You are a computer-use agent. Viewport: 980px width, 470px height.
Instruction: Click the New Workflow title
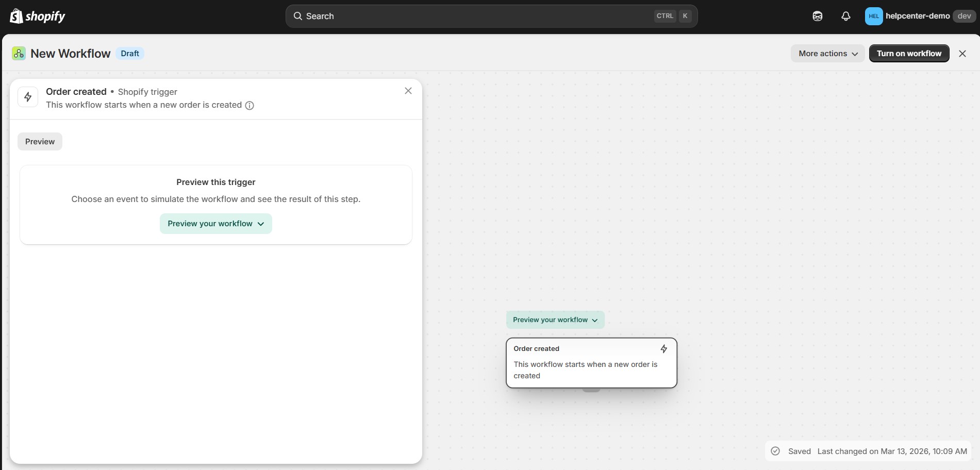pos(71,54)
